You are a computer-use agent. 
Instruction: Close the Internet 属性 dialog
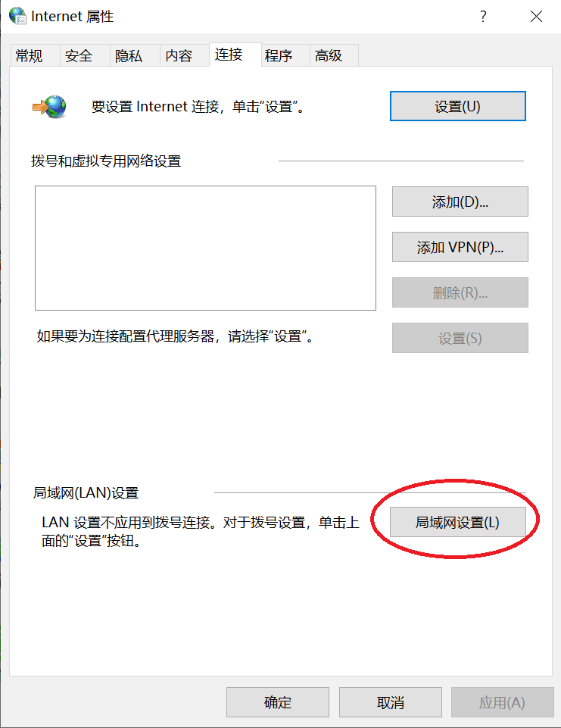pyautogui.click(x=536, y=17)
